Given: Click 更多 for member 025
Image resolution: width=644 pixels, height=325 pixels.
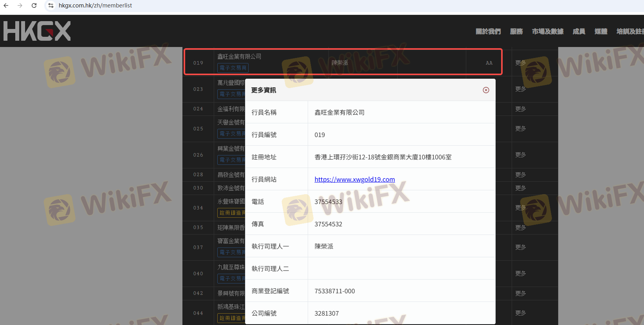Looking at the screenshot, I should pyautogui.click(x=521, y=128).
